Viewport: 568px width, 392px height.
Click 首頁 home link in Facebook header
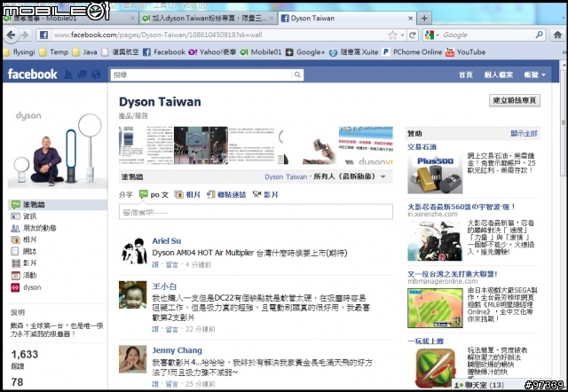tap(465, 74)
